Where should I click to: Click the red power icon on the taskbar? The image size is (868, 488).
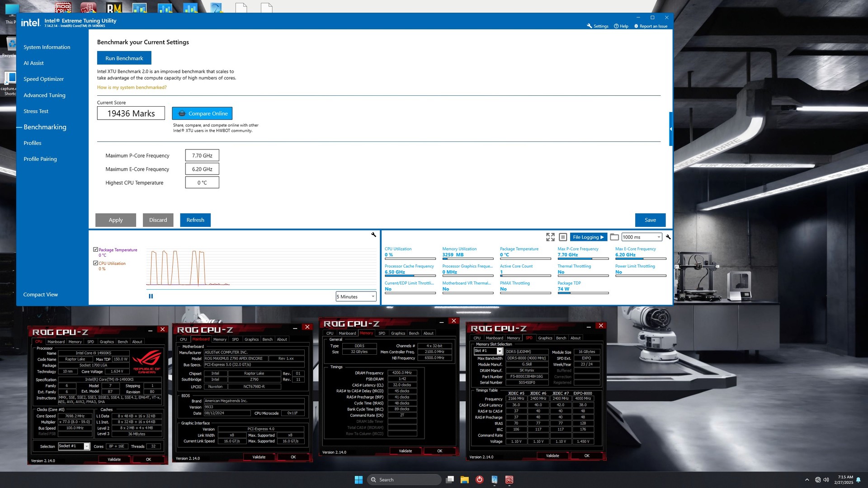[480, 479]
